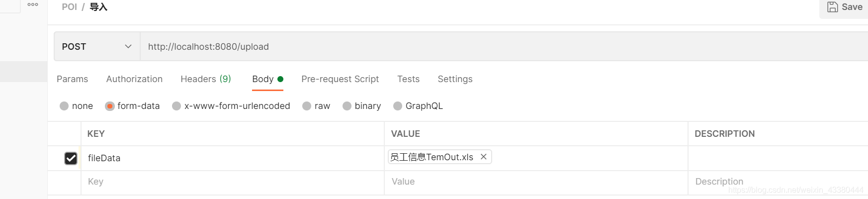Click the three-dots more options icon
This screenshot has height=199, width=868.
pyautogui.click(x=33, y=4)
